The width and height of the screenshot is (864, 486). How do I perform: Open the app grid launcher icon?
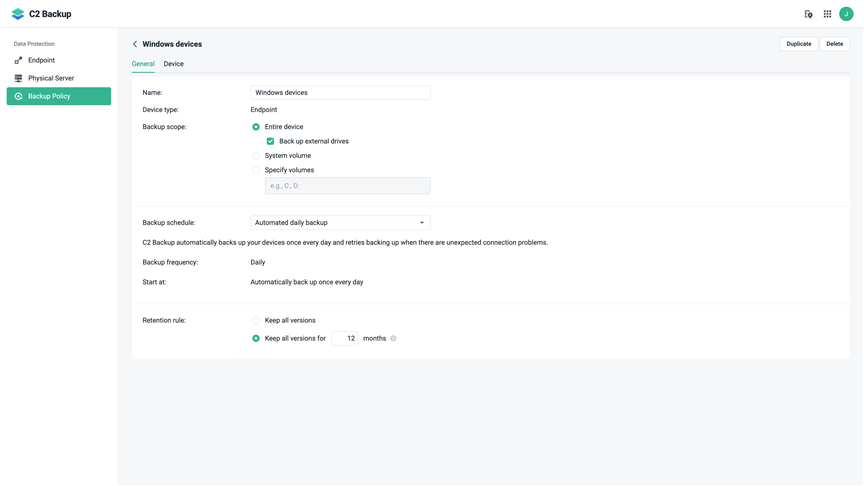click(x=827, y=14)
